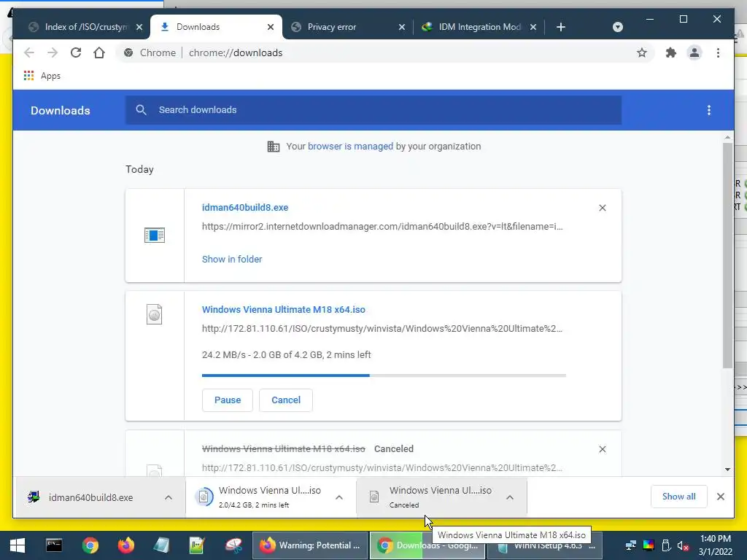Open the browser is managed link

click(x=350, y=146)
